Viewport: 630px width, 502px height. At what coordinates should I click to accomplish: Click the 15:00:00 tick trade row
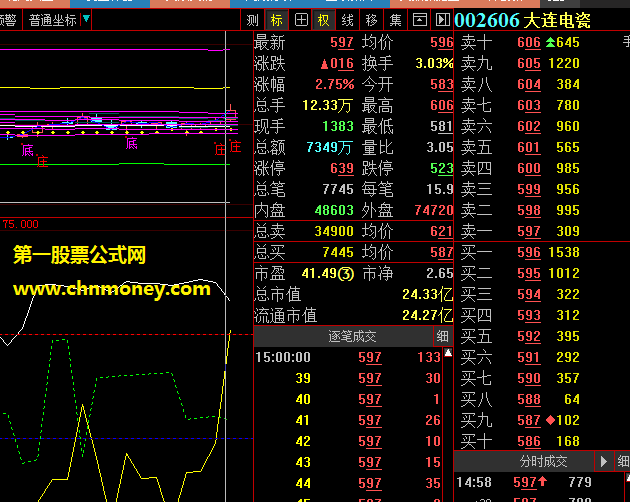point(348,357)
